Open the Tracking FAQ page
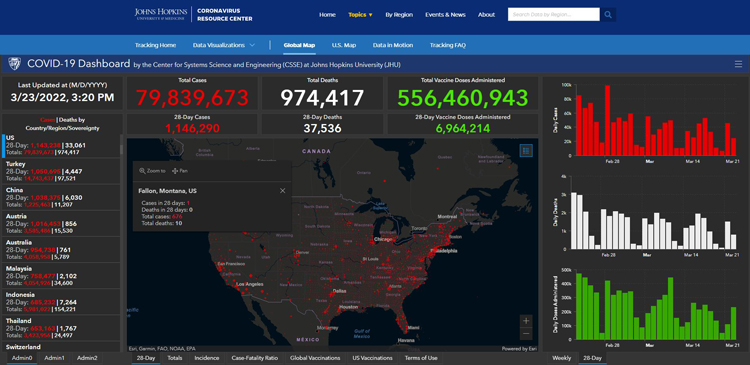The image size is (750, 365). [x=448, y=45]
